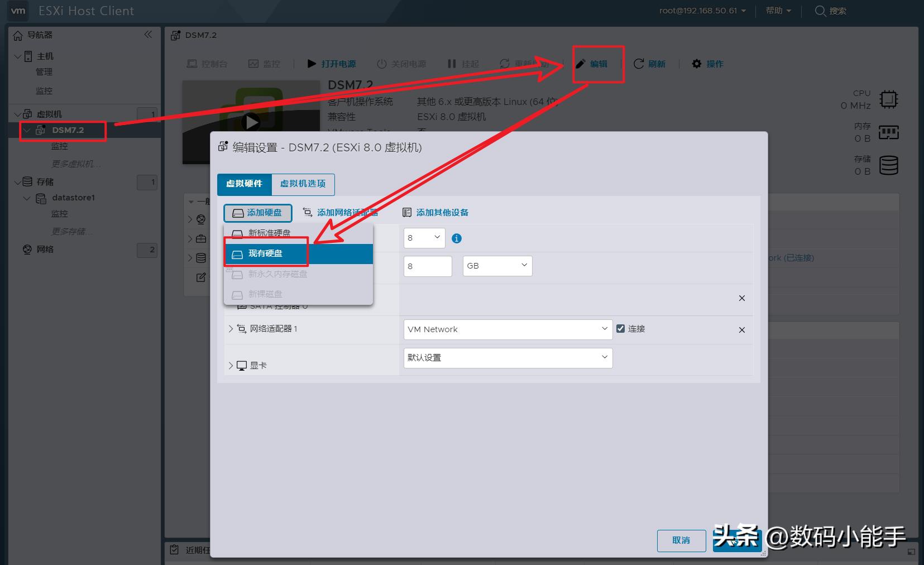924x565 pixels.
Task: Open the CPU count dropdown showing 8
Action: point(424,238)
